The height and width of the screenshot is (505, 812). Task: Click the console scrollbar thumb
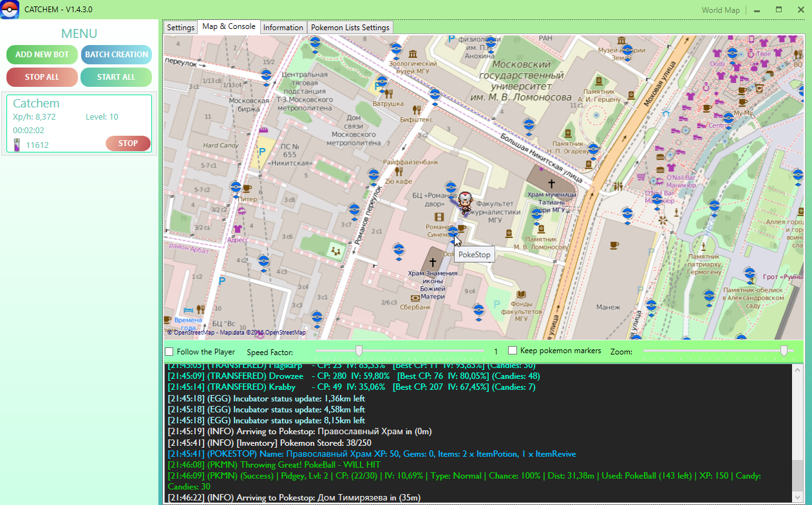coord(798,476)
